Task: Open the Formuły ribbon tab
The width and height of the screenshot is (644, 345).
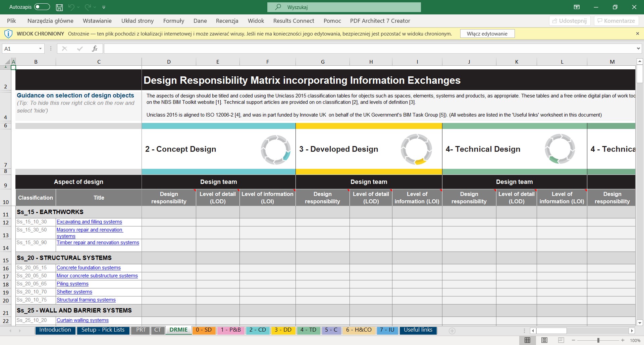Action: 173,21
